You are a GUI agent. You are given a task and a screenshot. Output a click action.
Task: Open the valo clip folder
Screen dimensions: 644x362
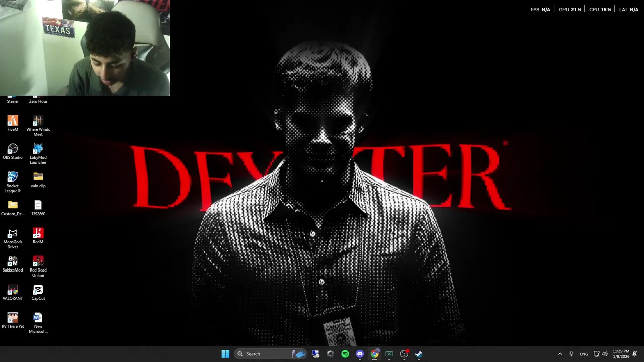point(38,180)
